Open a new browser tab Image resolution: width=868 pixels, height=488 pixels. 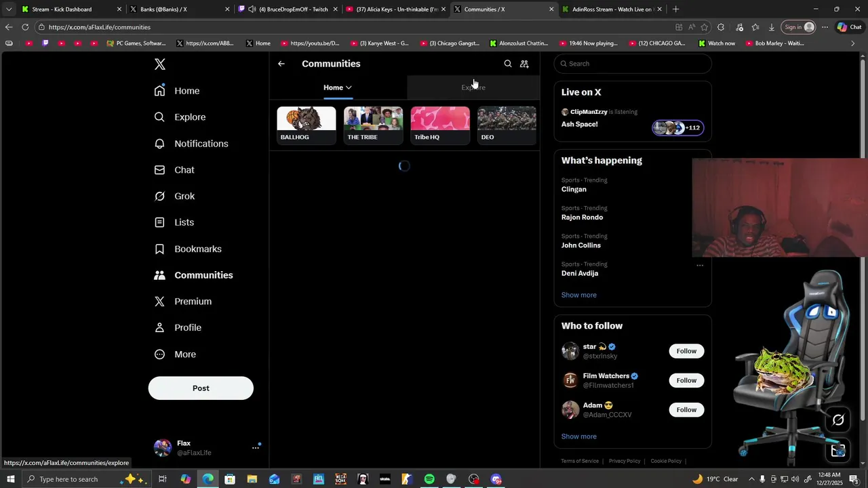click(675, 9)
